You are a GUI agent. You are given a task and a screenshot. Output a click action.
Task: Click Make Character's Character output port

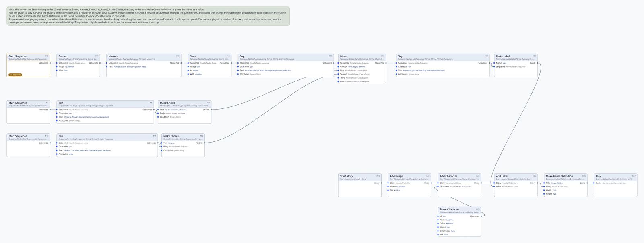(x=481, y=216)
